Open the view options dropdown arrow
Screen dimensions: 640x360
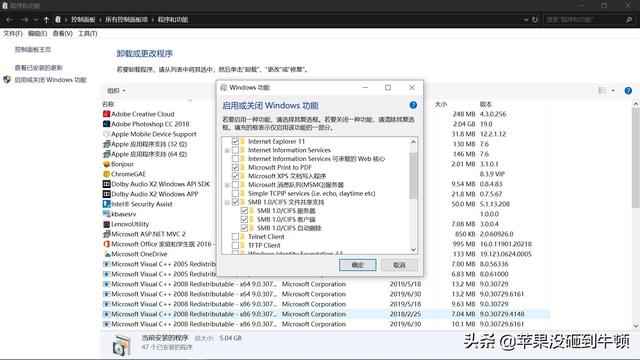point(613,91)
